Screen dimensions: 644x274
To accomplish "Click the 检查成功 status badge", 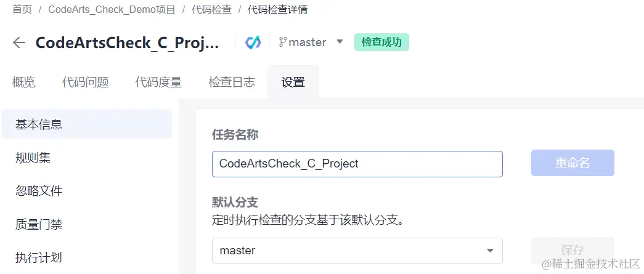I will [381, 42].
